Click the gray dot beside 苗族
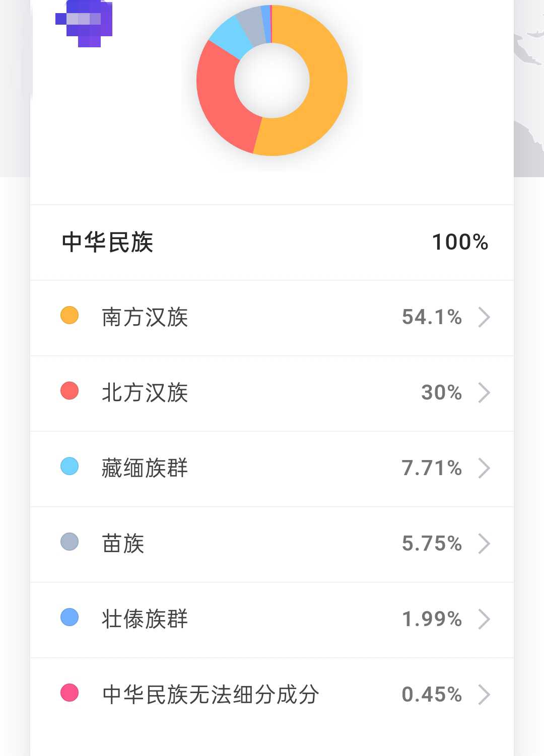Screen dimensions: 544x756 pyautogui.click(x=70, y=542)
